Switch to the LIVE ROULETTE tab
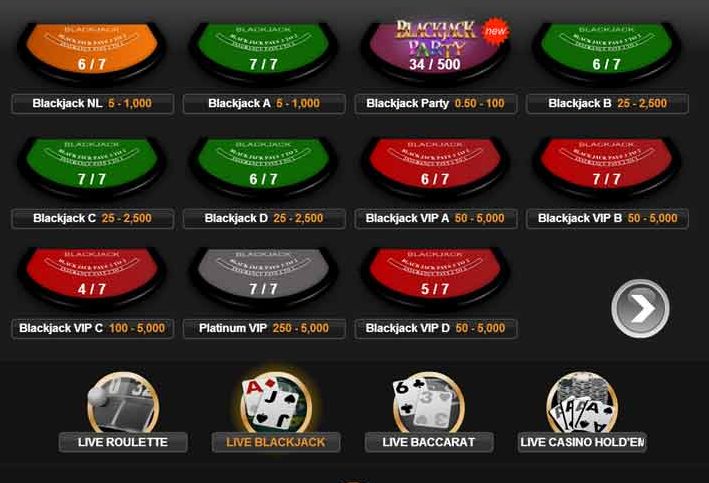The image size is (709, 483). pyautogui.click(x=123, y=442)
